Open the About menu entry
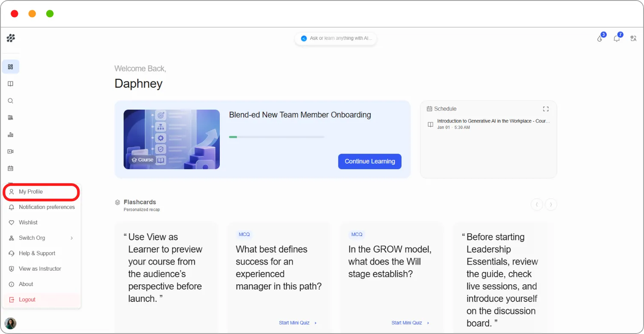This screenshot has width=644, height=334. pos(41,284)
